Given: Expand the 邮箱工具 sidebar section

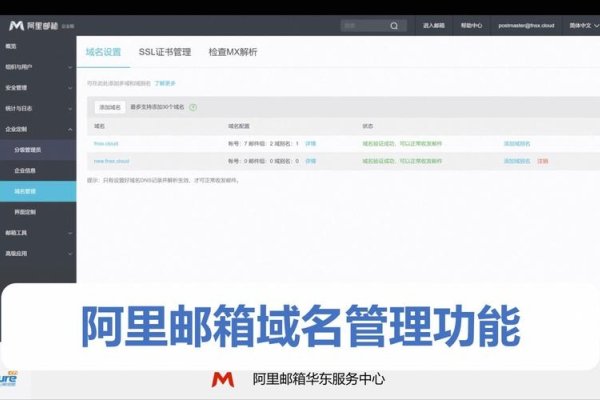Looking at the screenshot, I should 38,232.
